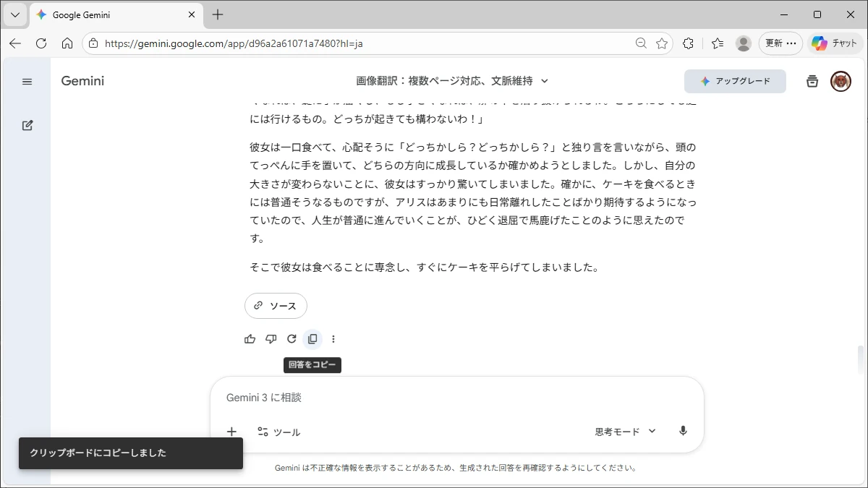Open the ツール tools menu
The width and height of the screenshot is (868, 488).
(x=278, y=432)
